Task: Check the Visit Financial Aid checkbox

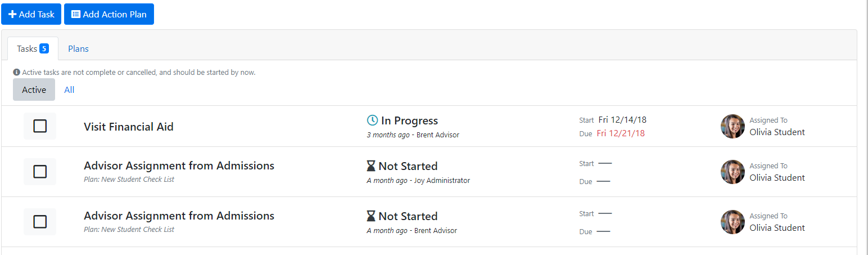Action: pyautogui.click(x=40, y=126)
